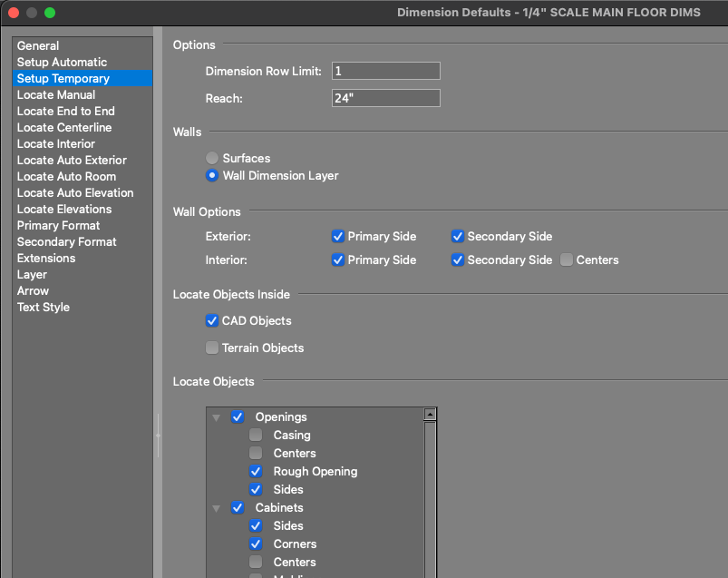Click the sidebar splitter handle

[158, 436]
